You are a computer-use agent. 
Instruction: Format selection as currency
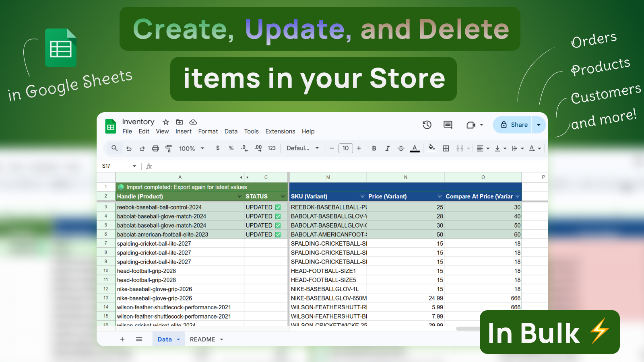[x=218, y=148]
